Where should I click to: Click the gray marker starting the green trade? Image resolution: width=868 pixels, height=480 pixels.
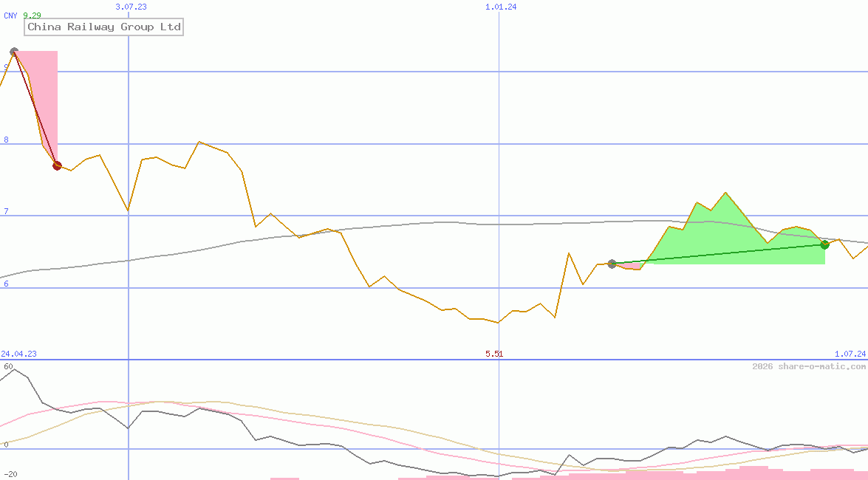pos(612,263)
